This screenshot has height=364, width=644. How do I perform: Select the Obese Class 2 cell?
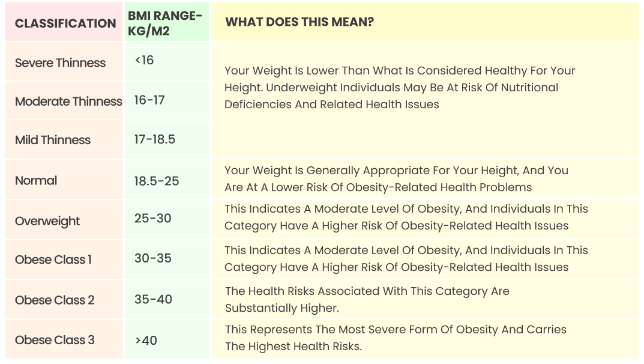coord(64,300)
